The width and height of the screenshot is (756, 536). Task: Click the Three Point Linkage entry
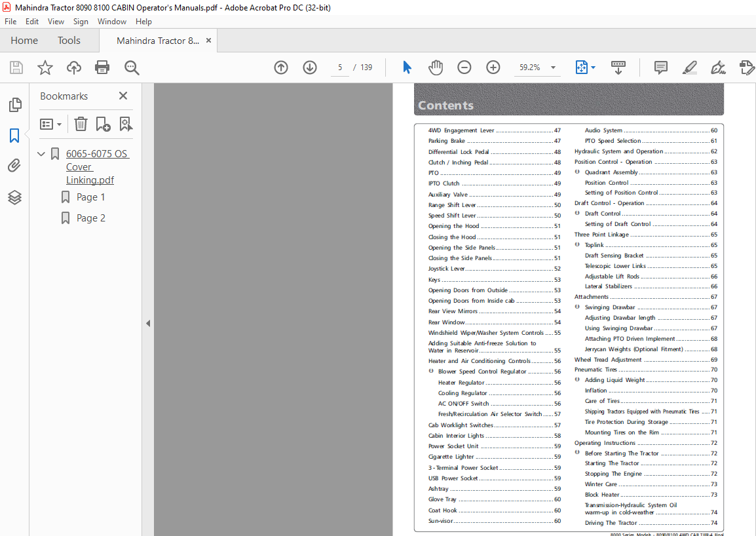(x=645, y=235)
